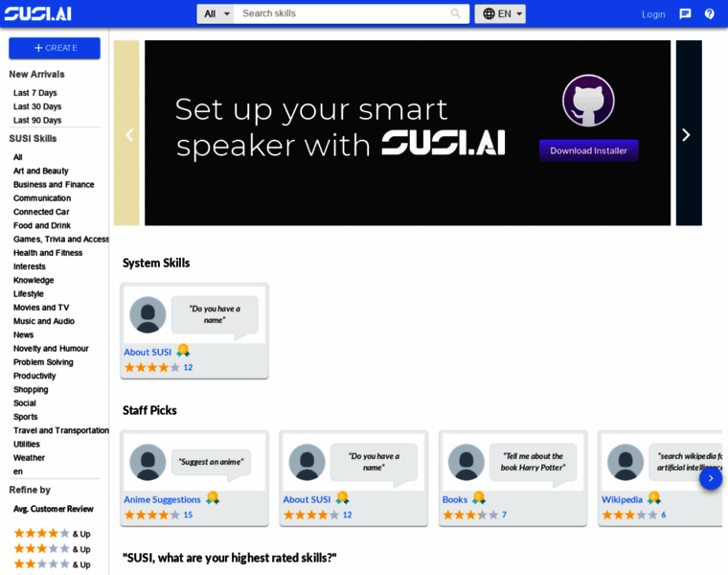Open Novelty and Humour category
The image size is (728, 575).
(x=51, y=348)
